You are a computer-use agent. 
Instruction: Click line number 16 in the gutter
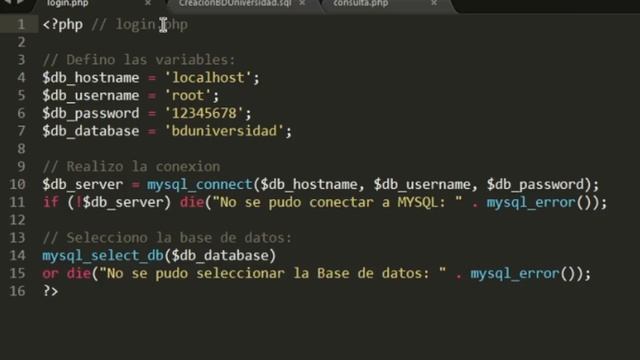(17, 291)
